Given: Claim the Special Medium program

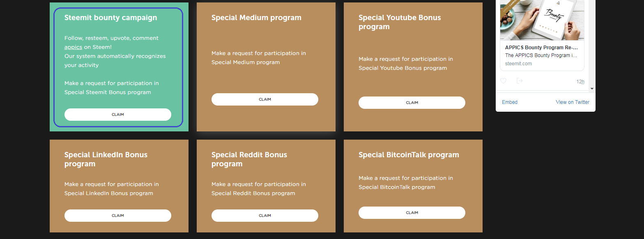Looking at the screenshot, I should (x=265, y=99).
